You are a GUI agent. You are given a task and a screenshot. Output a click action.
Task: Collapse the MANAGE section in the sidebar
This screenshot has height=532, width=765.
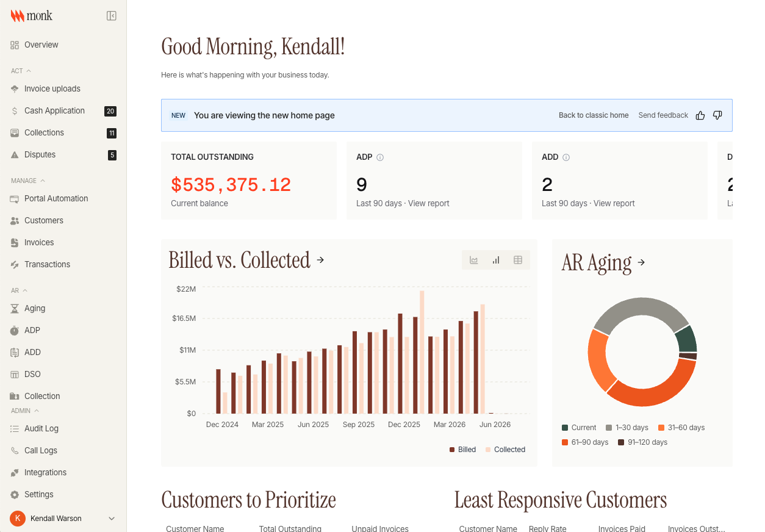[x=28, y=181]
